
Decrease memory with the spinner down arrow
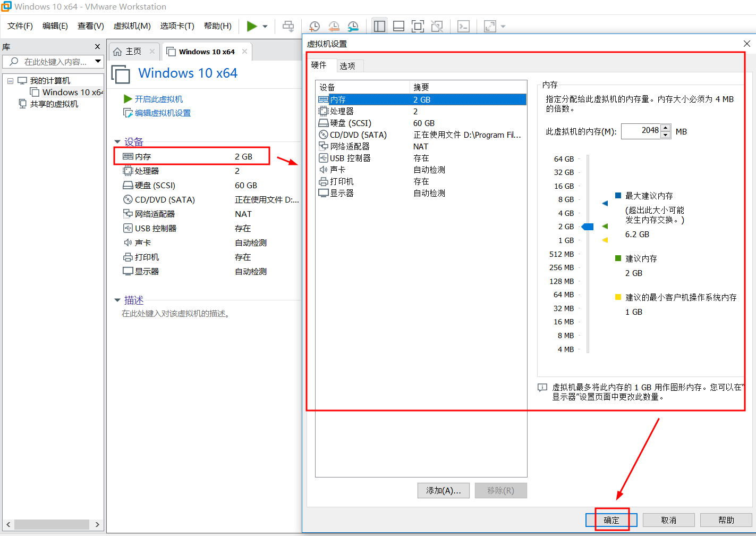click(x=666, y=135)
